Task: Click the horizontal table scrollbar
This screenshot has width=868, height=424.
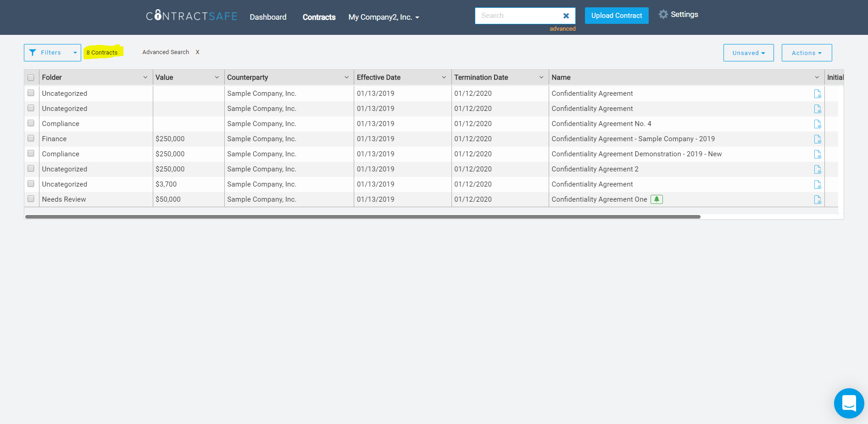Action: tap(362, 217)
